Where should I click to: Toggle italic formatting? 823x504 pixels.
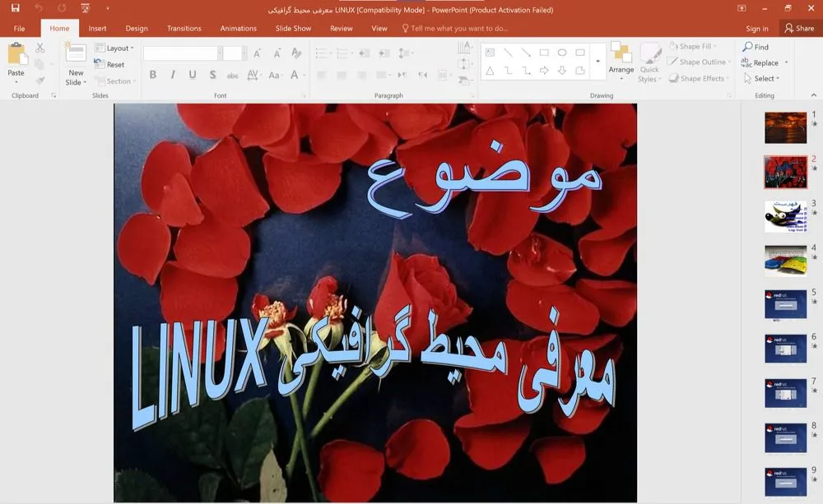click(x=172, y=74)
